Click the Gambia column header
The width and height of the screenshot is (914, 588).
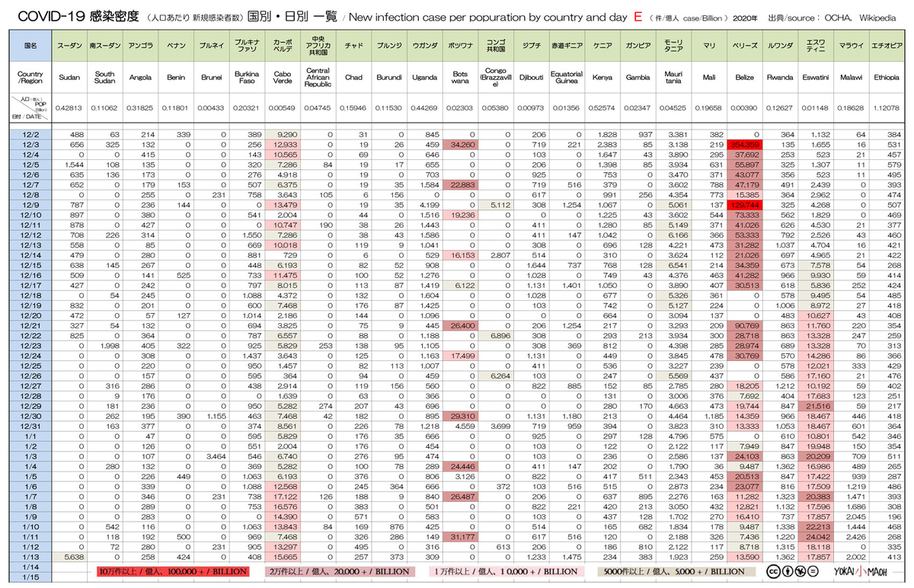(638, 78)
